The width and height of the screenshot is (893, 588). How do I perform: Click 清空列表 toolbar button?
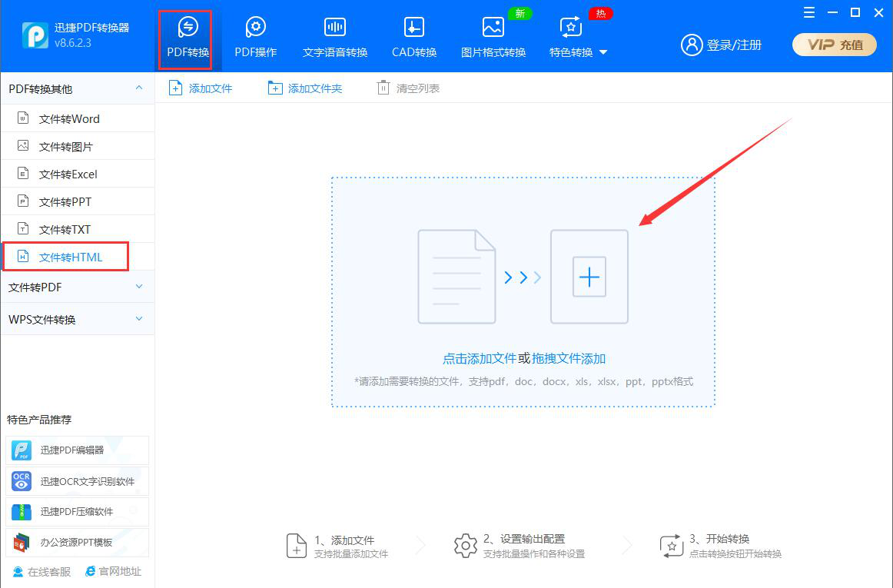(408, 88)
